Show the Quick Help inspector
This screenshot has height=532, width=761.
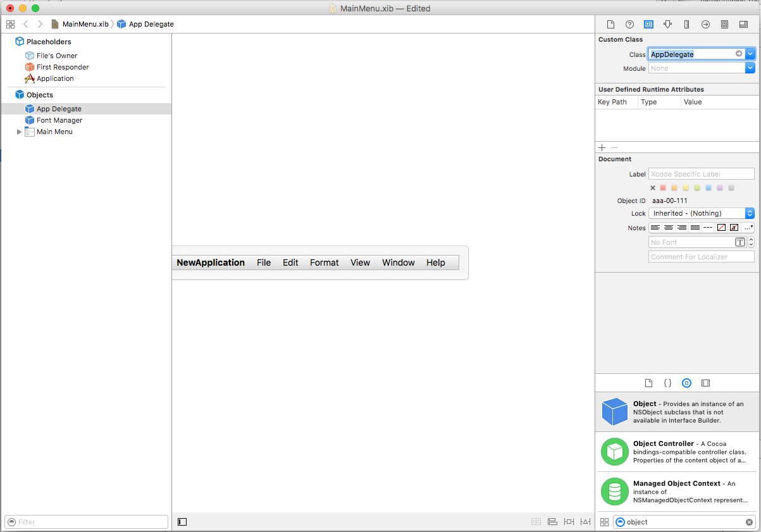pyautogui.click(x=629, y=24)
